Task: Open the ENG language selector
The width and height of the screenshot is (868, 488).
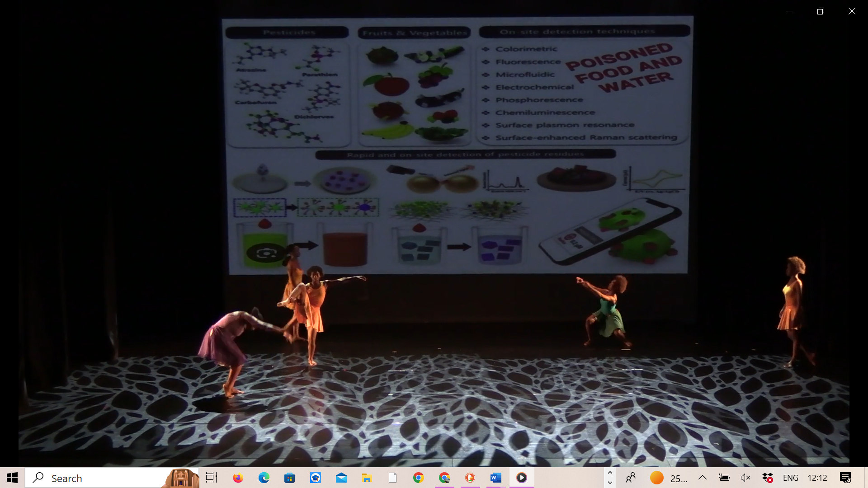Action: pos(790,478)
